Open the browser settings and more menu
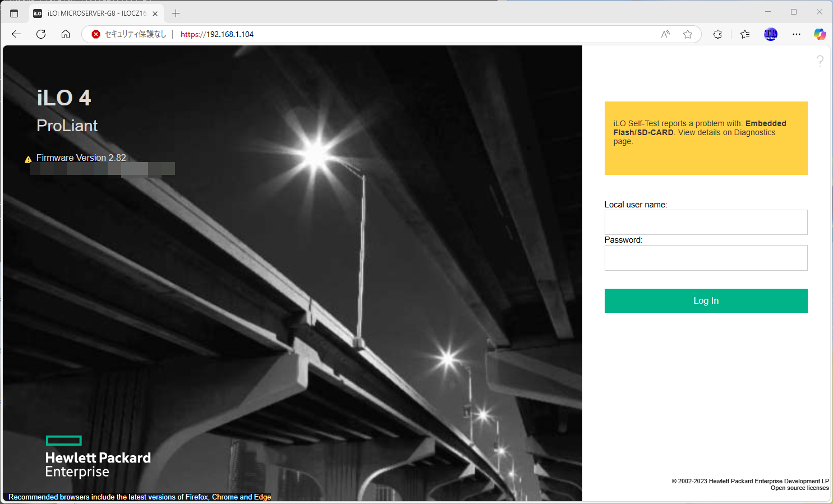The image size is (833, 504). tap(797, 34)
